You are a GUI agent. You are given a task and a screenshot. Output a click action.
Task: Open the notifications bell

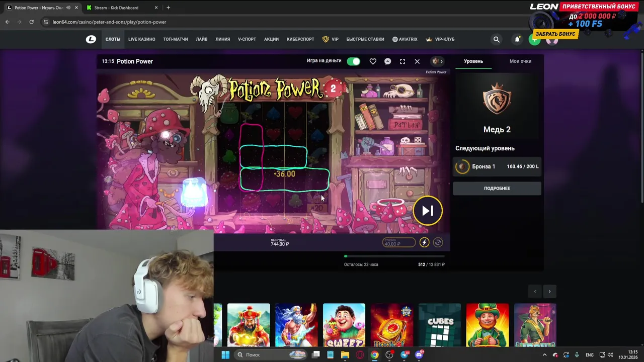click(517, 39)
